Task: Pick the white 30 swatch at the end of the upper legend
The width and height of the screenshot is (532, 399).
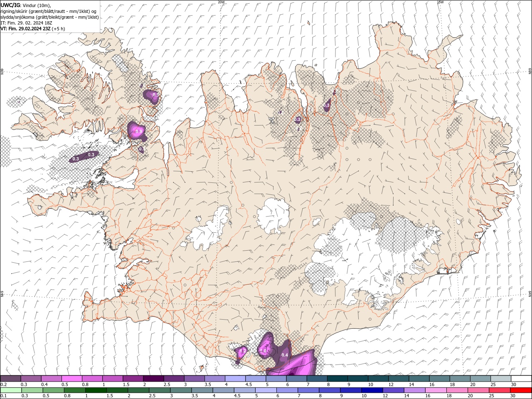Action: 521,378
